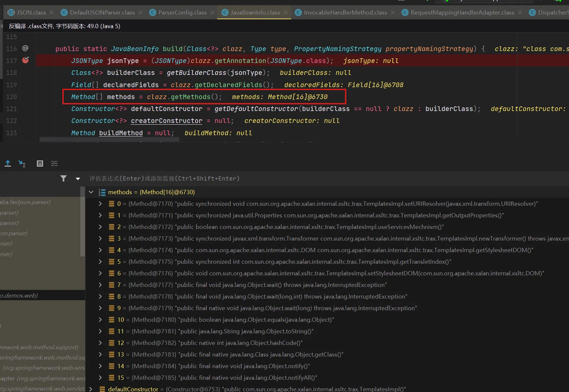
Task: Expand array element 0 setURIResolver method
Action: pos(100,204)
